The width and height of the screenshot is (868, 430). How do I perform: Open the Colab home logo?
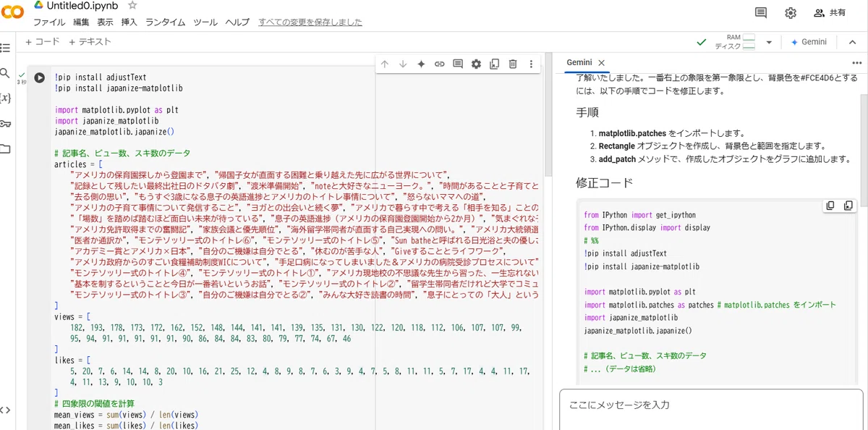point(14,12)
